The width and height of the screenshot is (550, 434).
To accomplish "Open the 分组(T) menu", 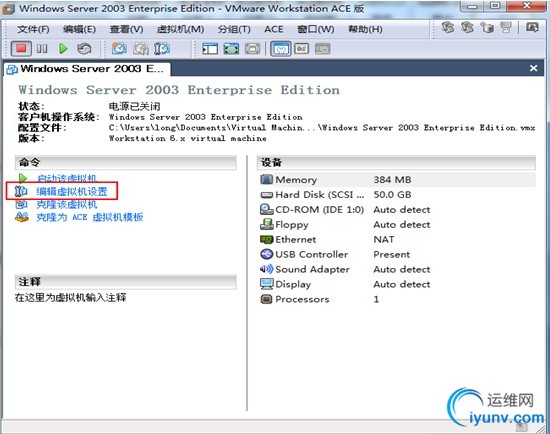I will (x=234, y=29).
